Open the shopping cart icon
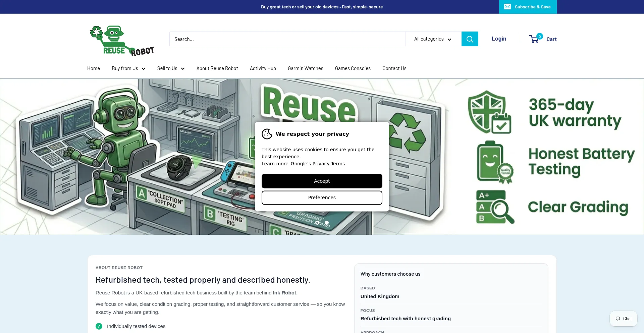The height and width of the screenshot is (333, 644). pyautogui.click(x=534, y=40)
